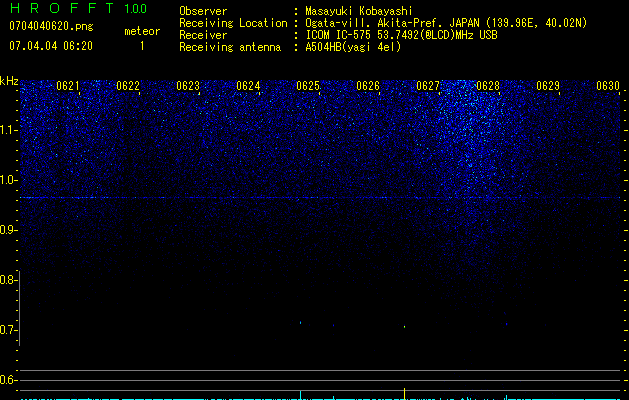Click the Receiver field label
The width and height of the screenshot is (629, 400).
[203, 35]
